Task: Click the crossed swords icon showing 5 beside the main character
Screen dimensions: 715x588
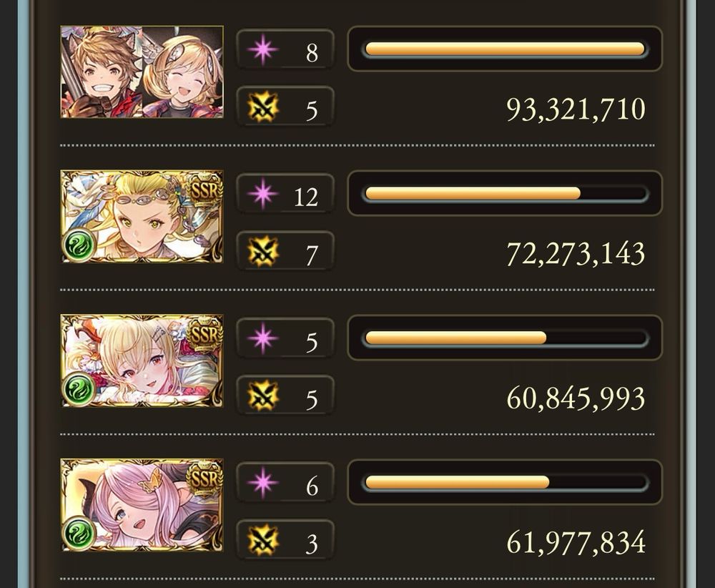Action: click(x=262, y=107)
